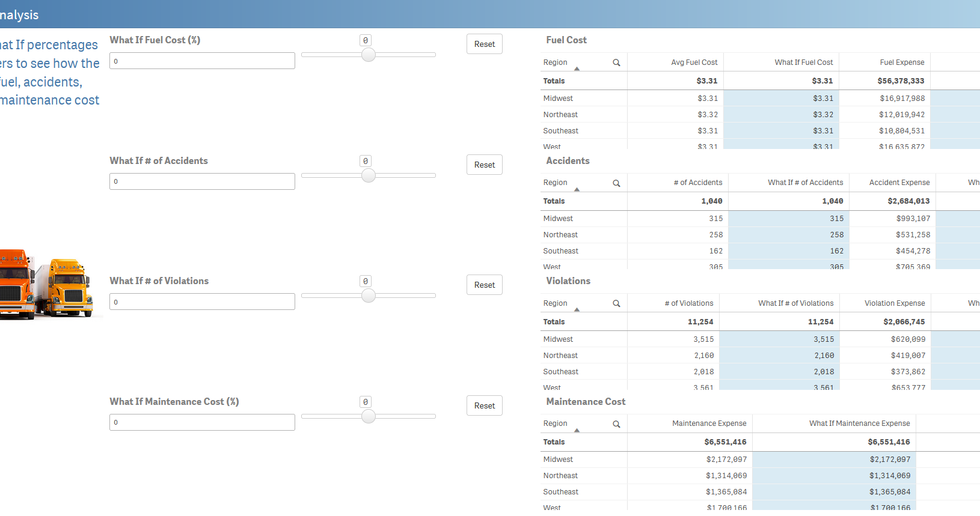This screenshot has height=516, width=980.
Task: Sort Fuel Cost table by Region arrow
Action: pyautogui.click(x=577, y=68)
